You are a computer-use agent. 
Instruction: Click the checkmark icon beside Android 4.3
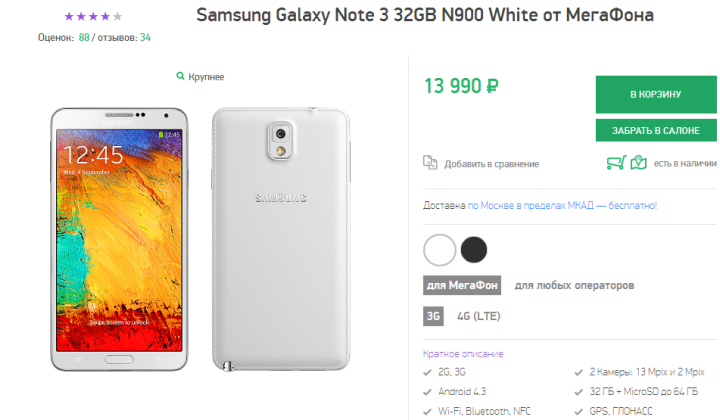pyautogui.click(x=428, y=391)
